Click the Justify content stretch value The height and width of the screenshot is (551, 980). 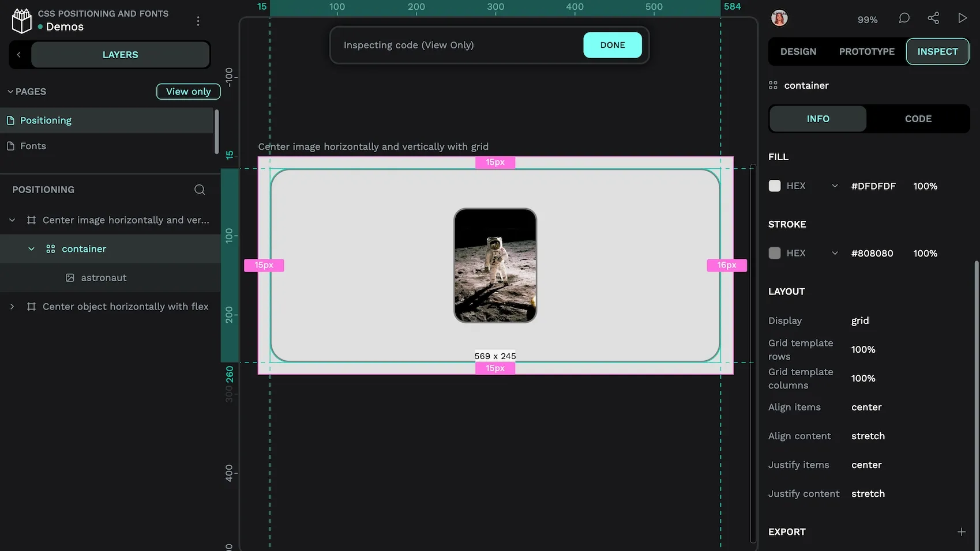point(868,493)
